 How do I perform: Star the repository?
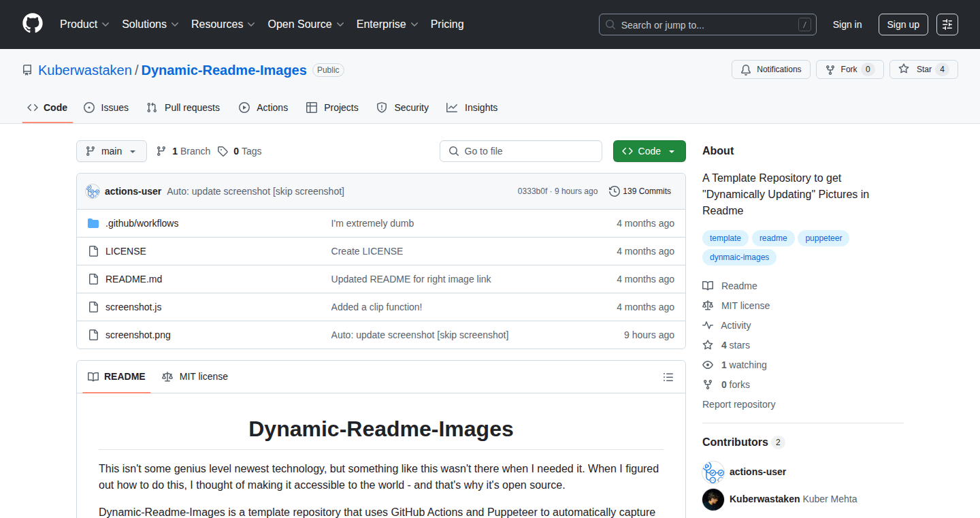click(x=924, y=69)
